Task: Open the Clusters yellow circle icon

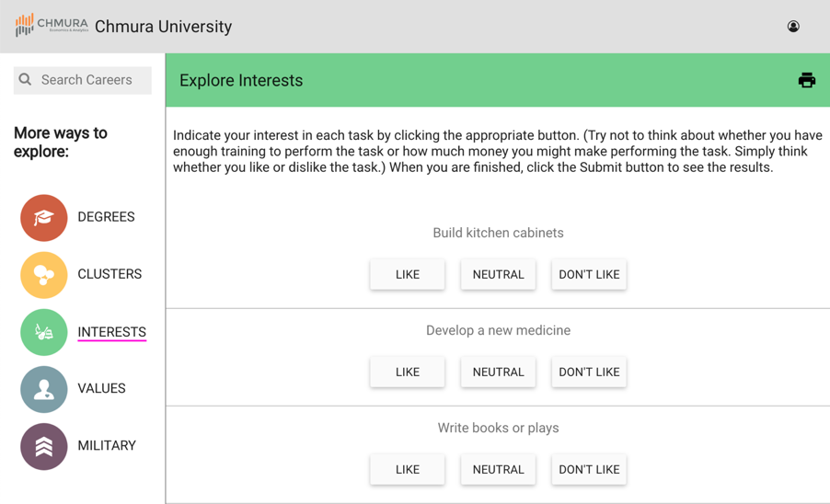Action: pyautogui.click(x=44, y=275)
